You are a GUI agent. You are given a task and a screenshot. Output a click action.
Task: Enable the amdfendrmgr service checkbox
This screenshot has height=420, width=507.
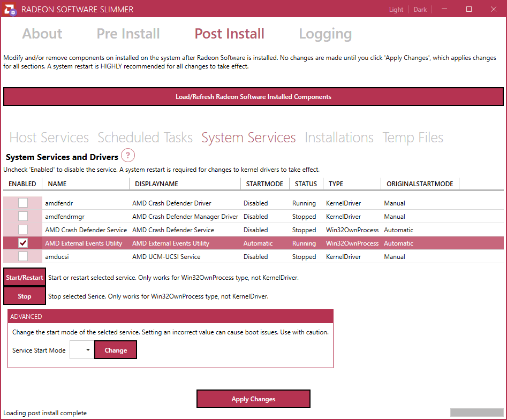click(x=23, y=216)
